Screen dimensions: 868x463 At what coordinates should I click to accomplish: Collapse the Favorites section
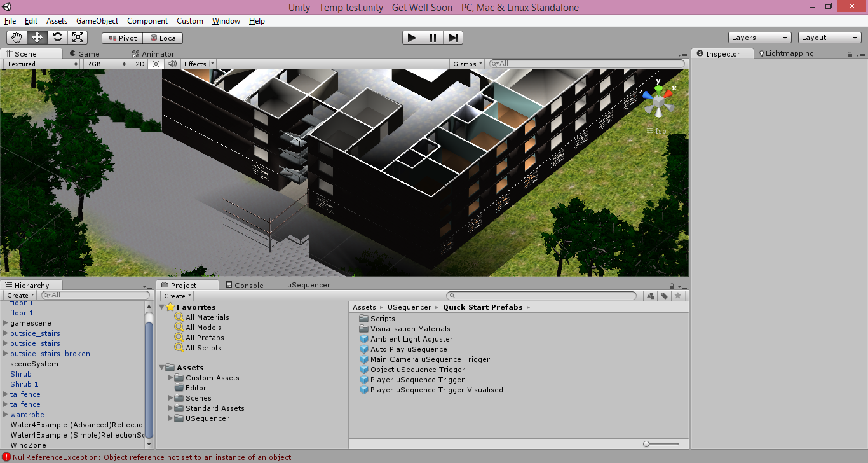coord(161,307)
